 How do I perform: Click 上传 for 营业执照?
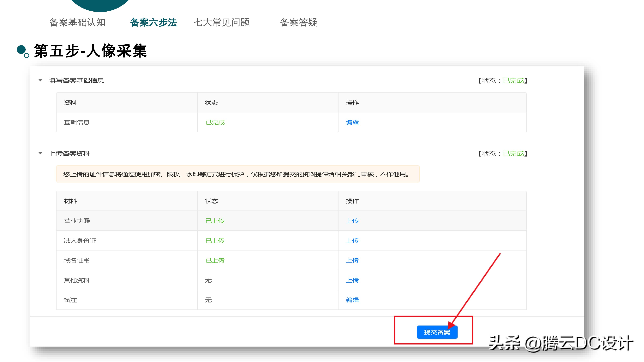pos(352,221)
